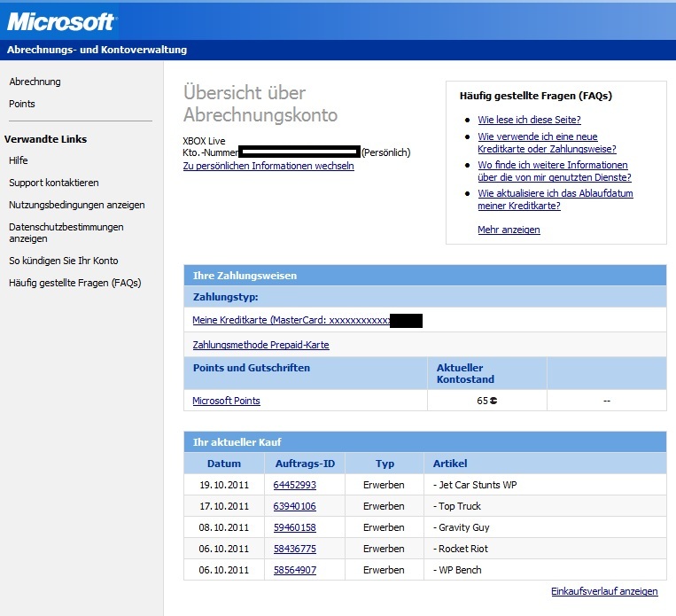Open Nutzungsbedingungen anzeigen
The image size is (676, 616).
[77, 205]
